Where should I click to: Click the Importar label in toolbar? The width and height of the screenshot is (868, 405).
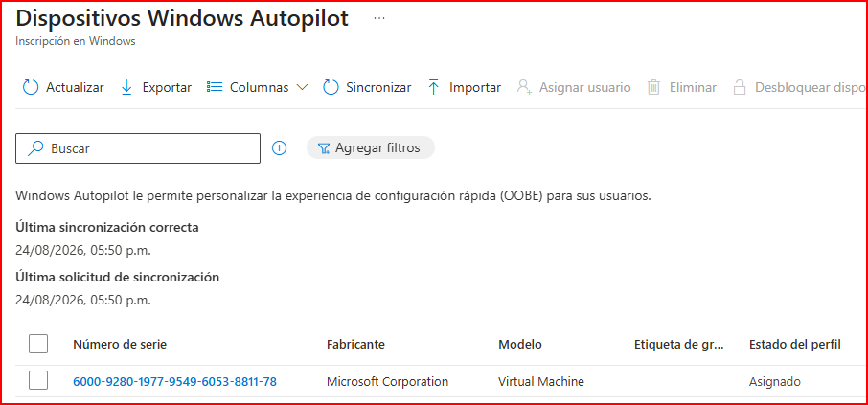click(x=475, y=87)
